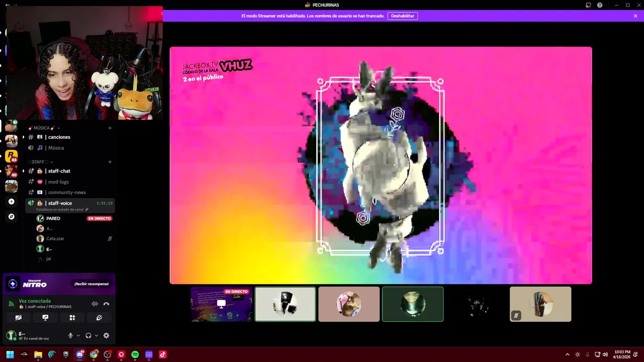Screen dimensions: 644x362
Task: Click the Voz conectada status text
Action: [x=35, y=301]
